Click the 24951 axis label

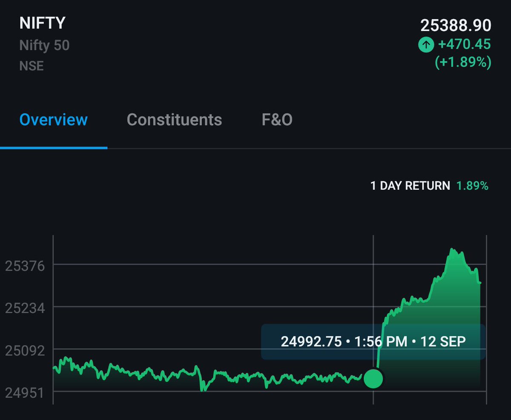click(x=25, y=393)
